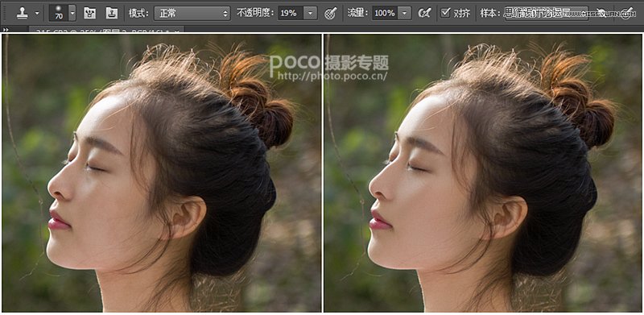The width and height of the screenshot is (644, 315).
Task: Toggle the Brush panel icon
Action: point(89,13)
